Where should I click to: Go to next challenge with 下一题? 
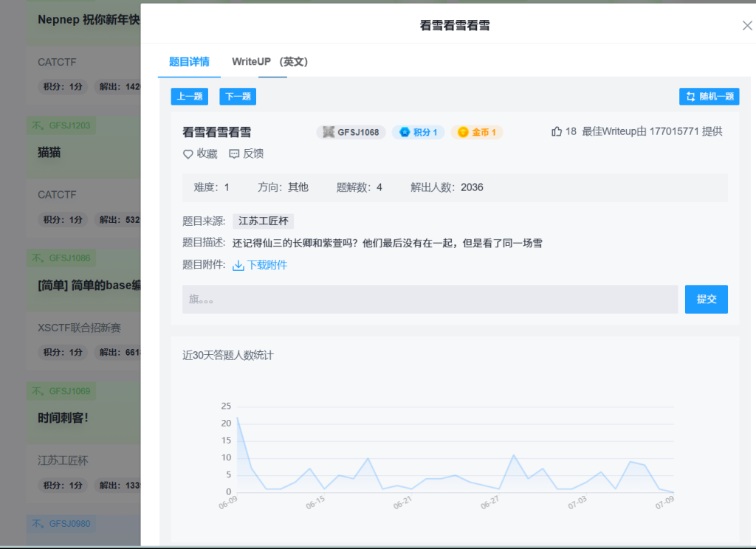(x=238, y=97)
